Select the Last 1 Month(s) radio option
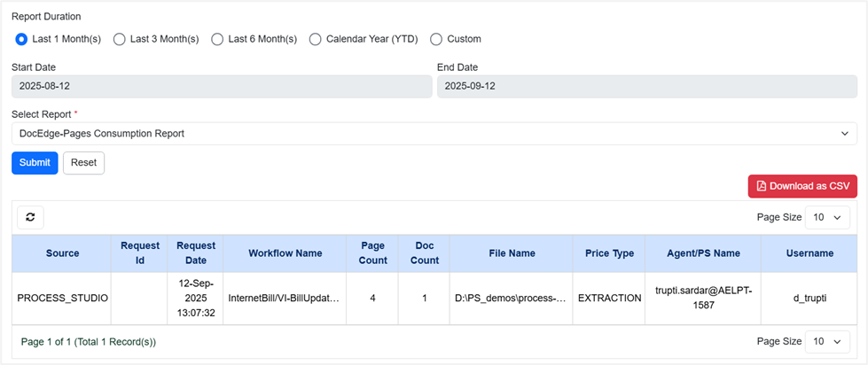The height and width of the screenshot is (365, 868). [x=22, y=39]
